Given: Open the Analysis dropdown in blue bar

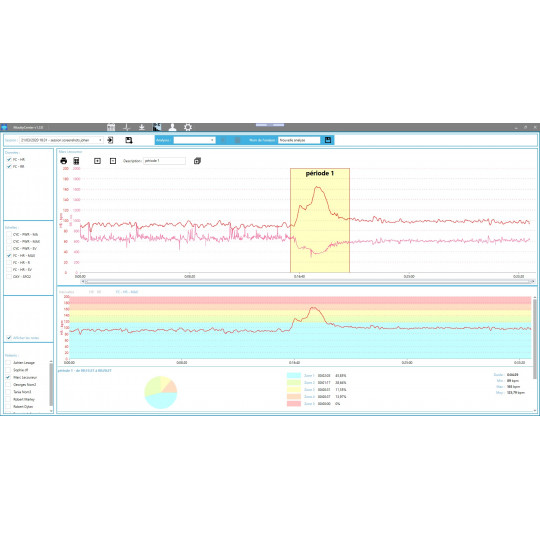Looking at the screenshot, I should (195, 140).
